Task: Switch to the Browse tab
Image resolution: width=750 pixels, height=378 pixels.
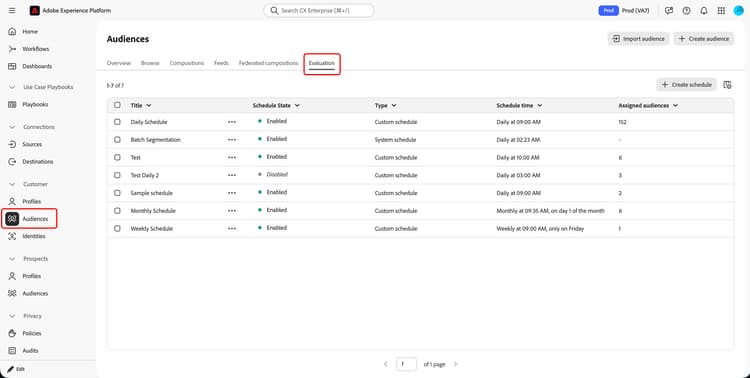Action: pyautogui.click(x=150, y=63)
